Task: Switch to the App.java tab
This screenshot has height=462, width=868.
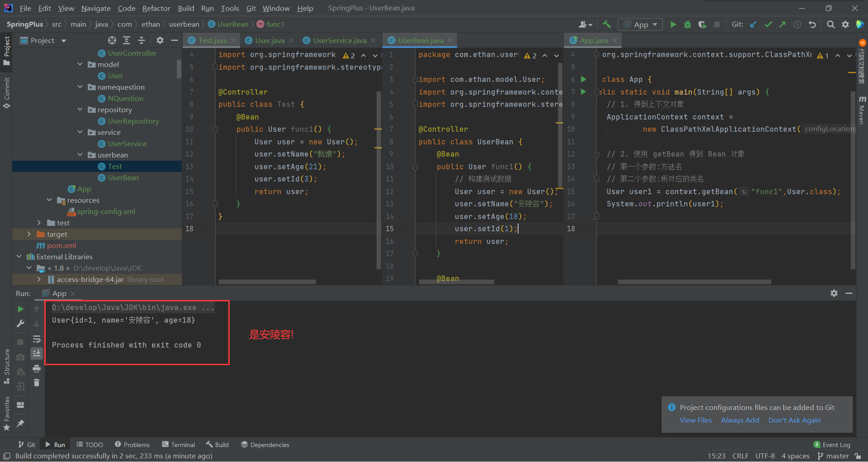Action: tap(594, 40)
